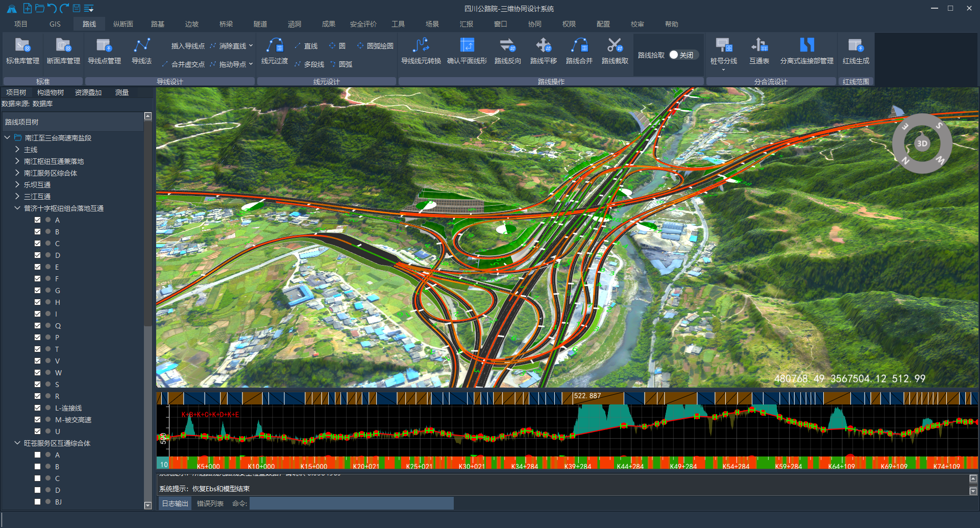Activate the 路线截取 scissors tool
This screenshot has height=528, width=980.
(615, 51)
